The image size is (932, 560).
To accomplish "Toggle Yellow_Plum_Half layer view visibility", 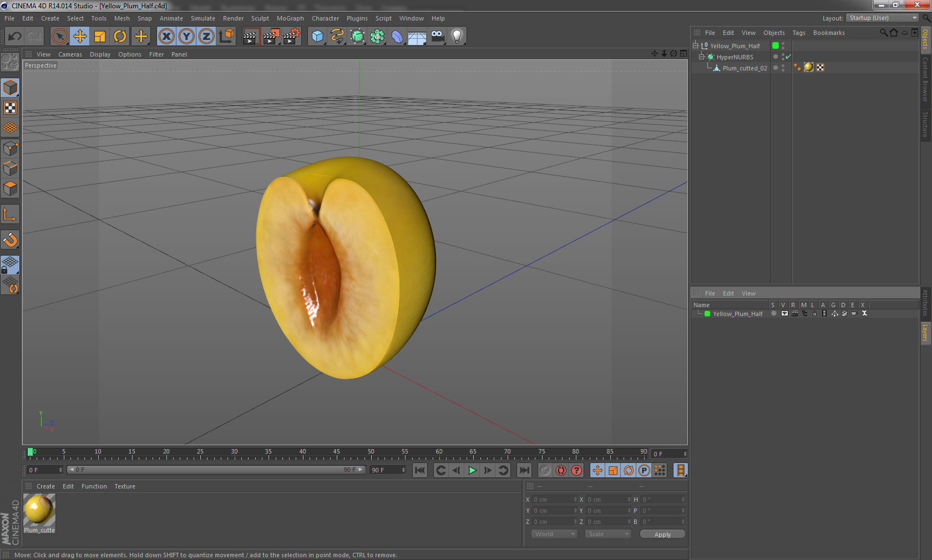I will [x=784, y=313].
